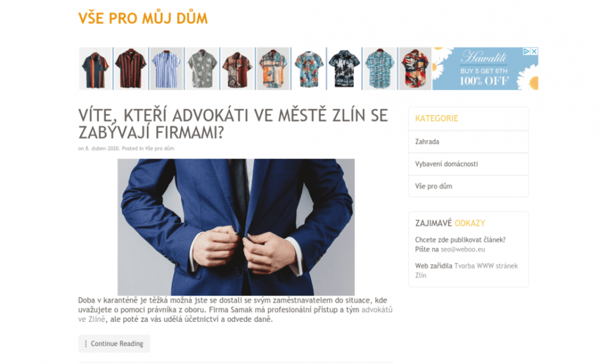
Task: Follow the advokátů ve Zlíně link
Action: point(235,314)
